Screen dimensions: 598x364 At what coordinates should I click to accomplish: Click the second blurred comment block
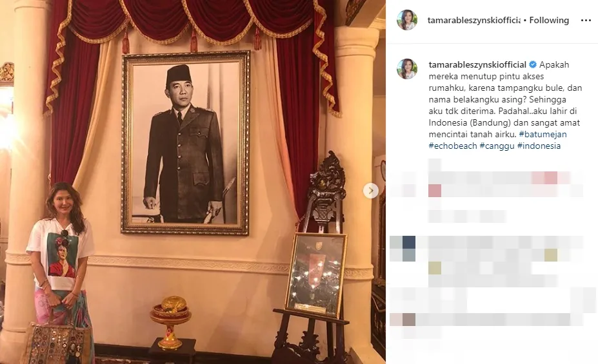coord(486,261)
